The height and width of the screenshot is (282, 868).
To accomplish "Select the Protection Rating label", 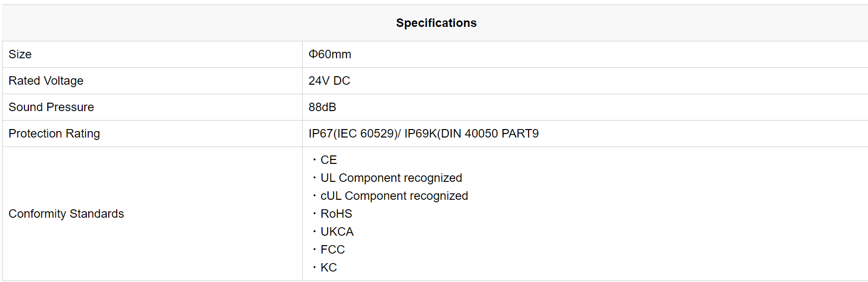I will tap(54, 134).
